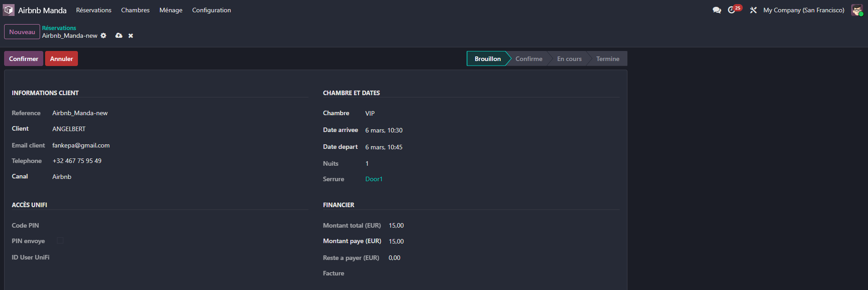Open the developer tools wrench icon
868x290 pixels.
(x=753, y=10)
